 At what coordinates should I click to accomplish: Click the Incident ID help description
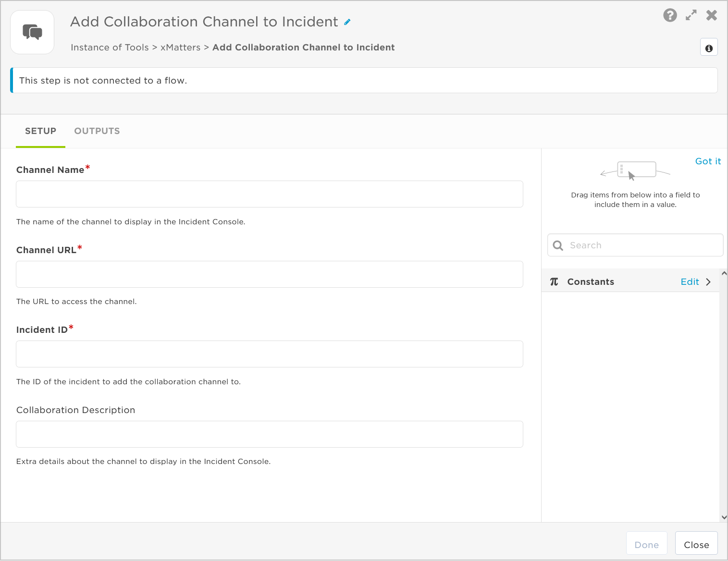[128, 382]
